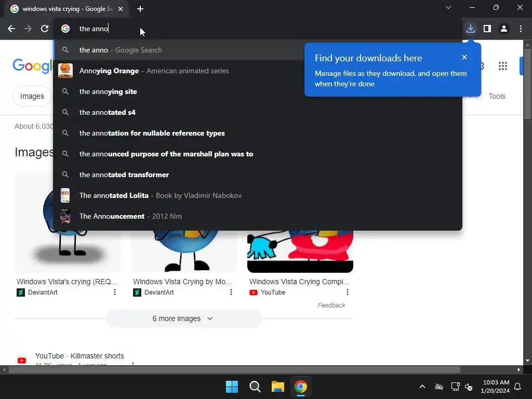Click the horizontal scrollbar at the page bottom
This screenshot has height=399, width=532.
[234, 369]
